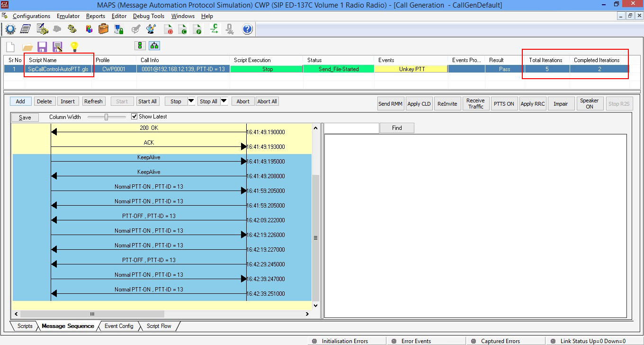
Task: Click the computer with green lock icon
Action: point(119,29)
